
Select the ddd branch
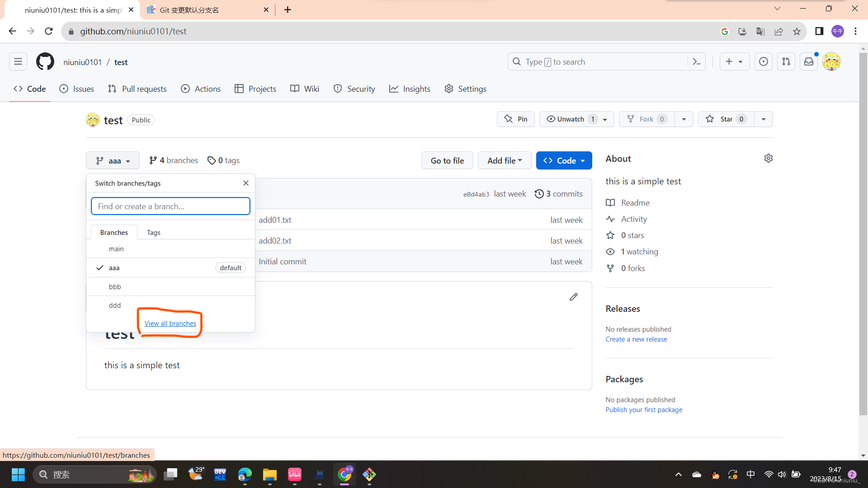[170, 305]
